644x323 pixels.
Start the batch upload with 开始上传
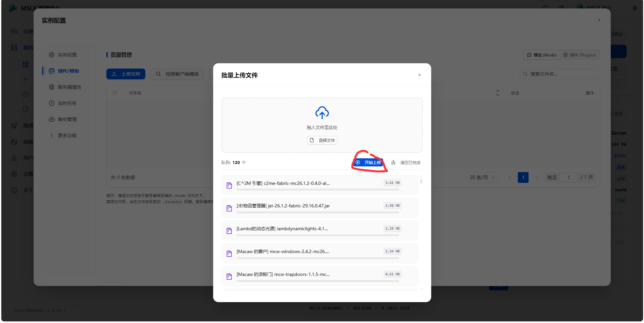point(368,163)
